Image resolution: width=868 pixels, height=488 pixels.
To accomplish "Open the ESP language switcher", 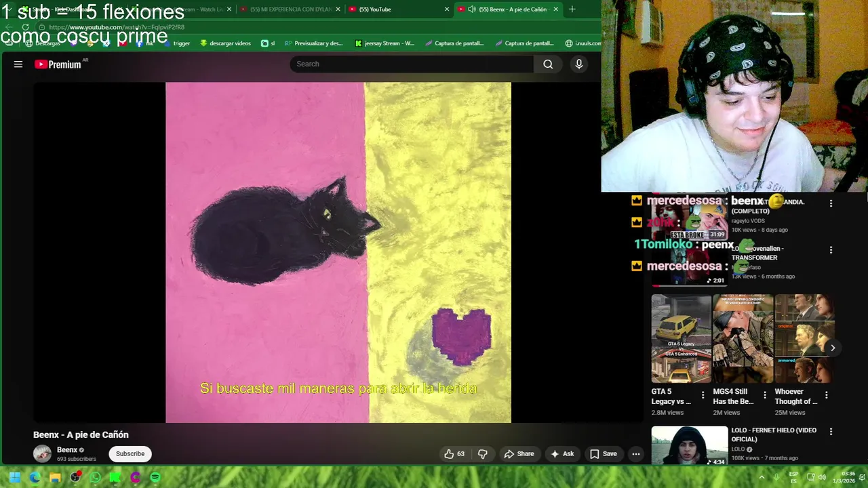I will pyautogui.click(x=793, y=478).
